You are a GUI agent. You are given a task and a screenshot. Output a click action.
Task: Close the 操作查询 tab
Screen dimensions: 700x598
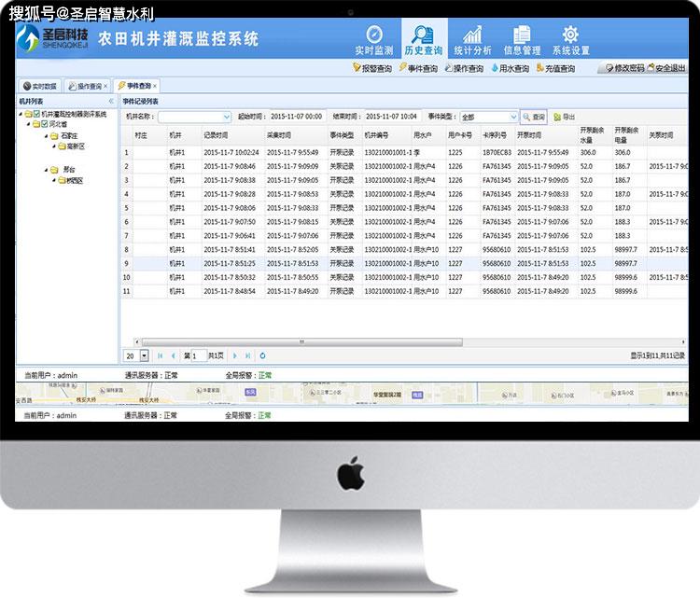[105, 86]
